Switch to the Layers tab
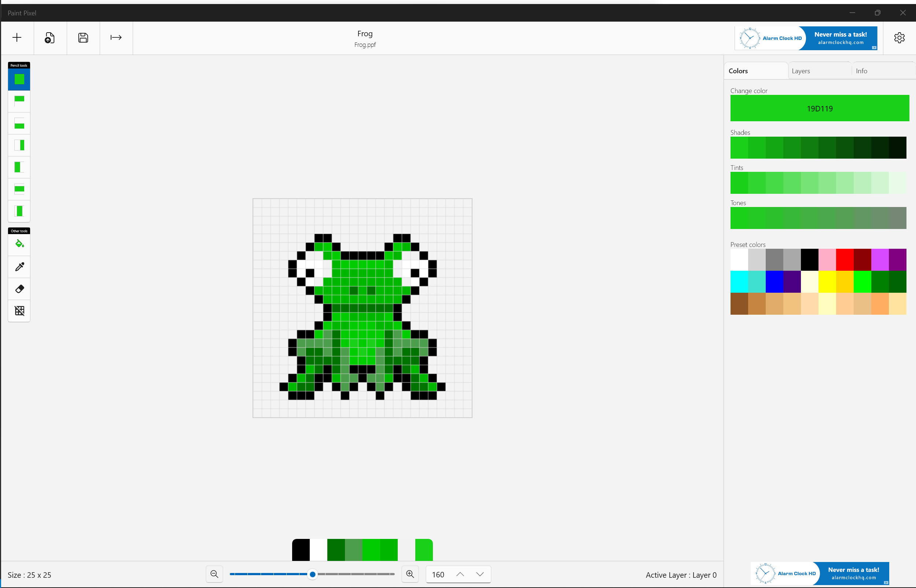This screenshot has width=916, height=588. click(x=801, y=71)
